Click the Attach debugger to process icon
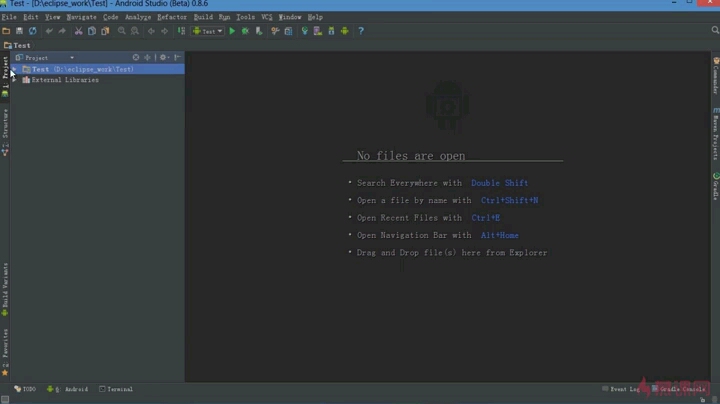Screen dimensions: 720x404 (259, 31)
